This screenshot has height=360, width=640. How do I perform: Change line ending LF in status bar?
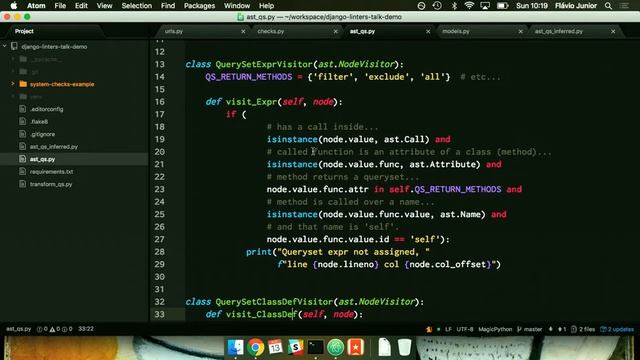point(448,329)
